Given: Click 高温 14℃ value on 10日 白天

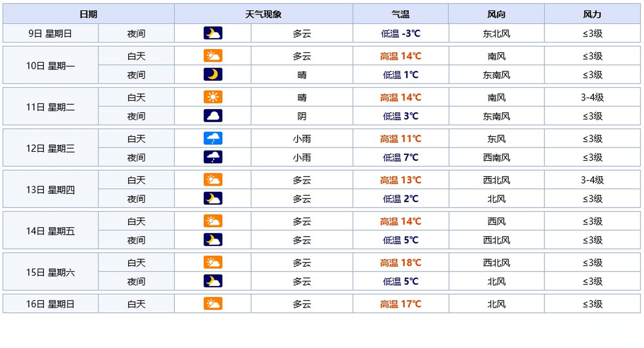Looking at the screenshot, I should click(400, 56).
